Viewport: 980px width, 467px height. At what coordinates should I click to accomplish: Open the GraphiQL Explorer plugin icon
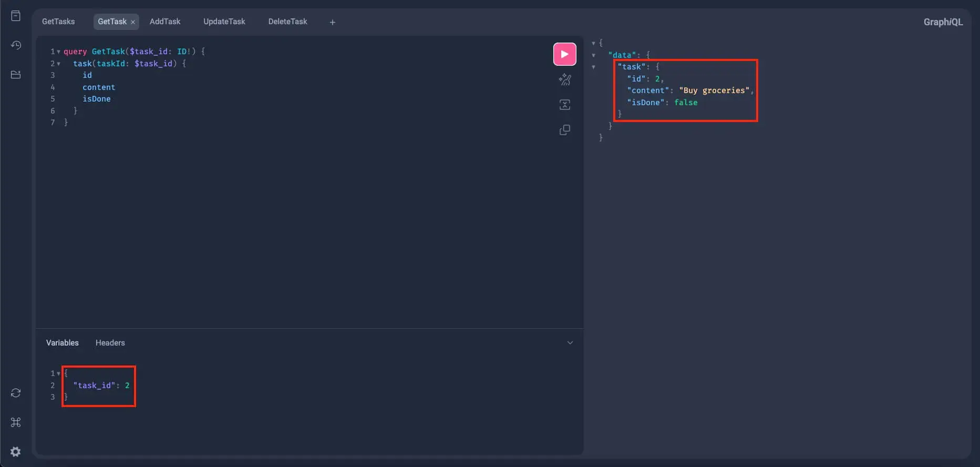pos(16,75)
